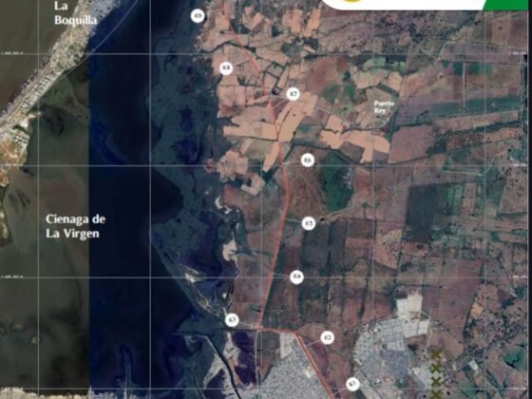Select the K2 kilometer marker
The image size is (532, 399).
pos(328,337)
